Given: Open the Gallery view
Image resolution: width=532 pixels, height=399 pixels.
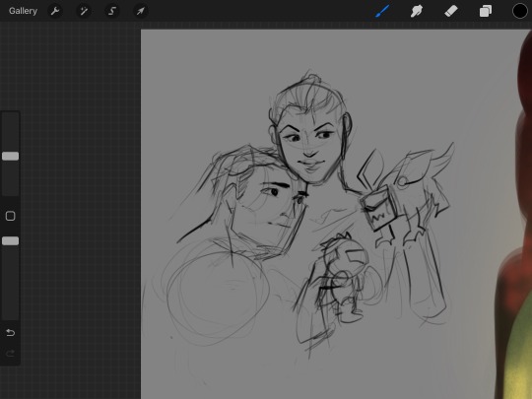Looking at the screenshot, I should pos(23,11).
